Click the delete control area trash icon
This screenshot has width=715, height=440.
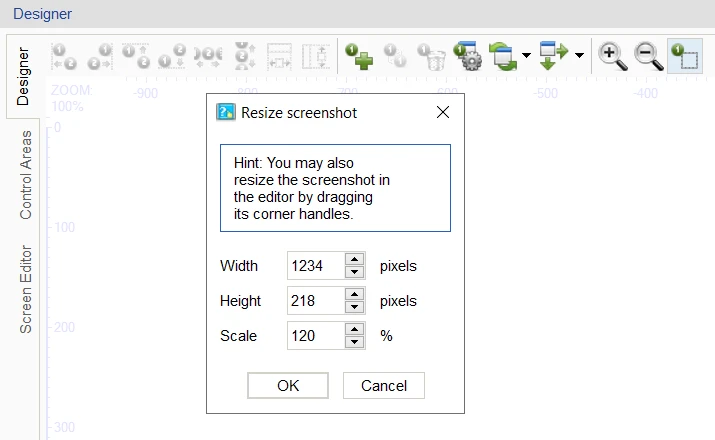pos(431,57)
